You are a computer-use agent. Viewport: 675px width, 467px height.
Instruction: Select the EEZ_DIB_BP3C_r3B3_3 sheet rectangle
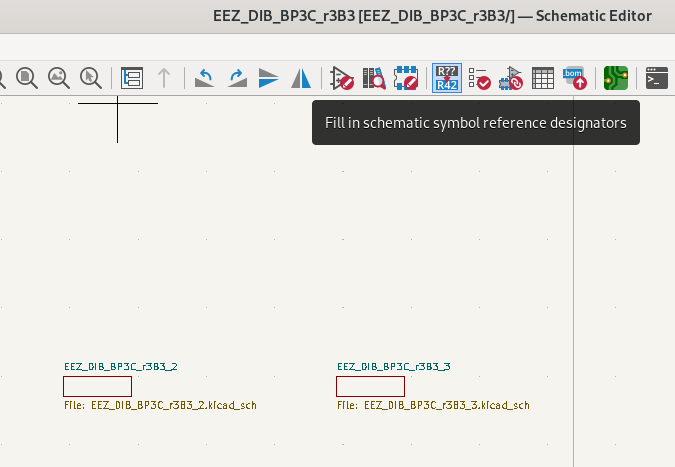point(370,386)
